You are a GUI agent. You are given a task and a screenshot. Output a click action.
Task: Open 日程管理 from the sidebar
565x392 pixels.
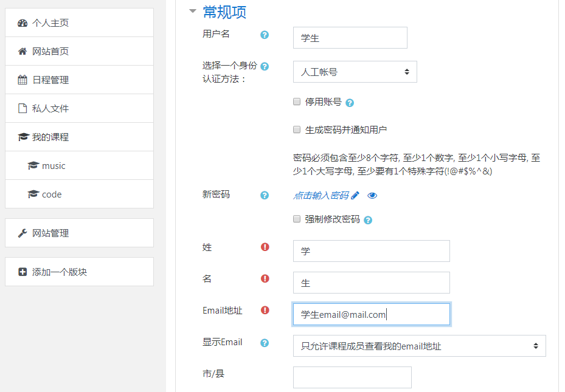[50, 80]
